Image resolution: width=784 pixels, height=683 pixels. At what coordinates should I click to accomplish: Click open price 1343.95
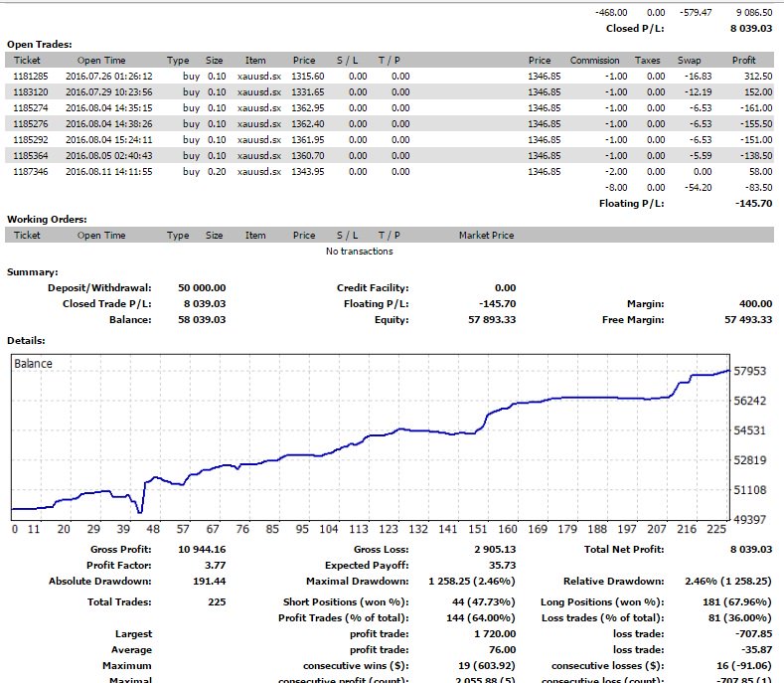click(x=308, y=172)
